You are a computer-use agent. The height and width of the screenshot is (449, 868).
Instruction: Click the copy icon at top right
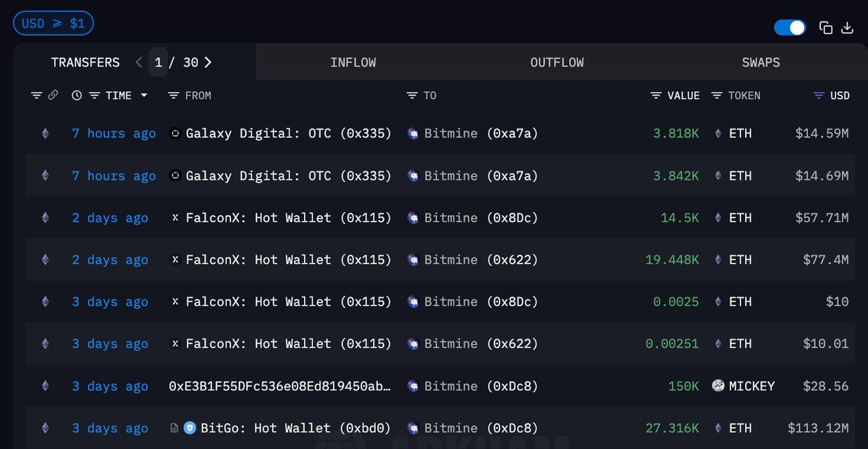point(825,28)
